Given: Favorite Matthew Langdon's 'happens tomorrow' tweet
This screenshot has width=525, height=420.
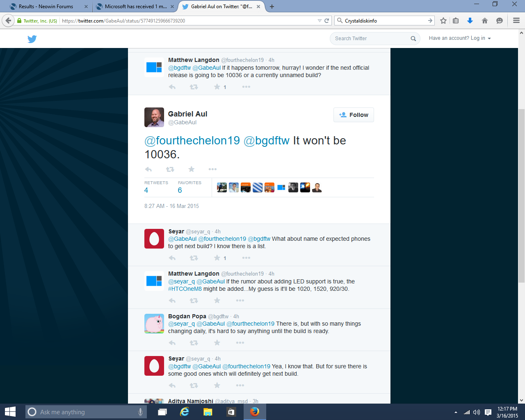Looking at the screenshot, I should 217,87.
